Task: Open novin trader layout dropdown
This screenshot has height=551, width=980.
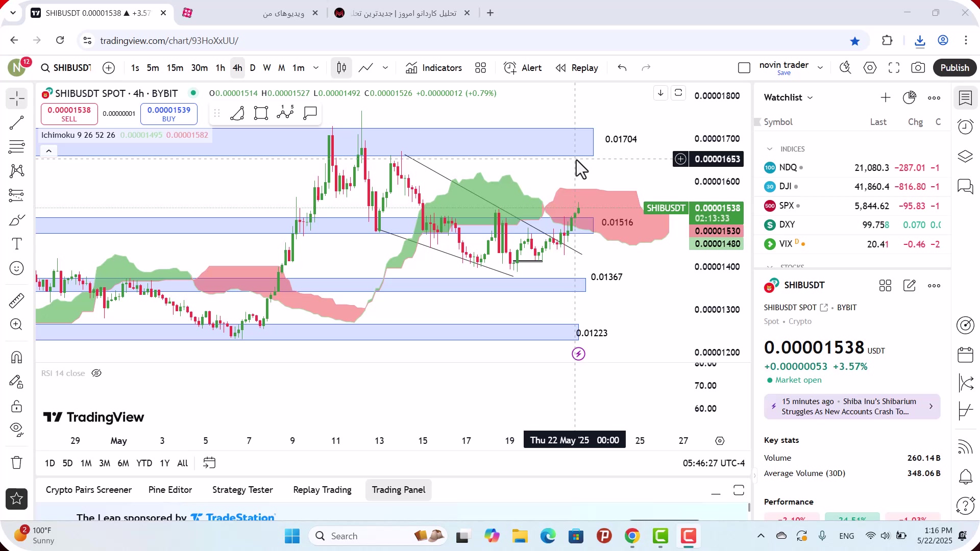Action: click(820, 68)
